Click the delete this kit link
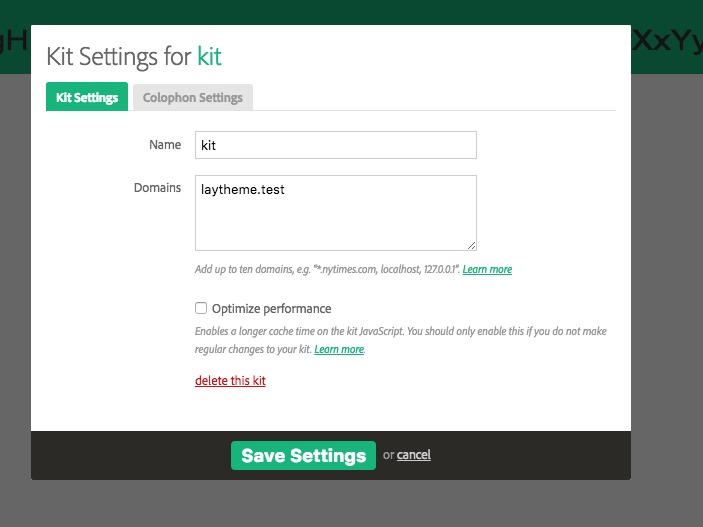Viewport: 703px width, 527px height. click(x=230, y=381)
